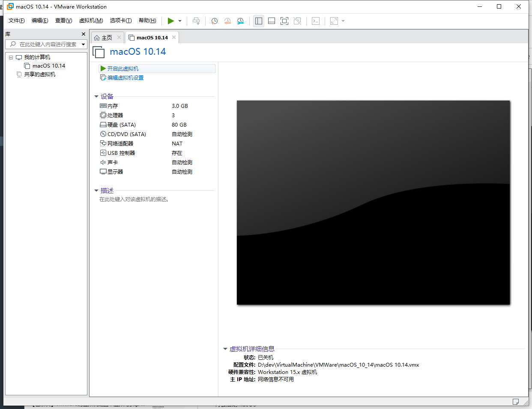Viewport: 532px width, 409px height.
Task: Select macOS 10.14 in library tree
Action: tap(49, 66)
